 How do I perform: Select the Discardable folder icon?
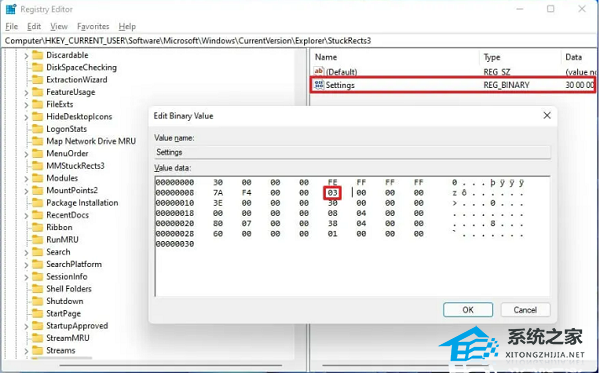[38, 55]
